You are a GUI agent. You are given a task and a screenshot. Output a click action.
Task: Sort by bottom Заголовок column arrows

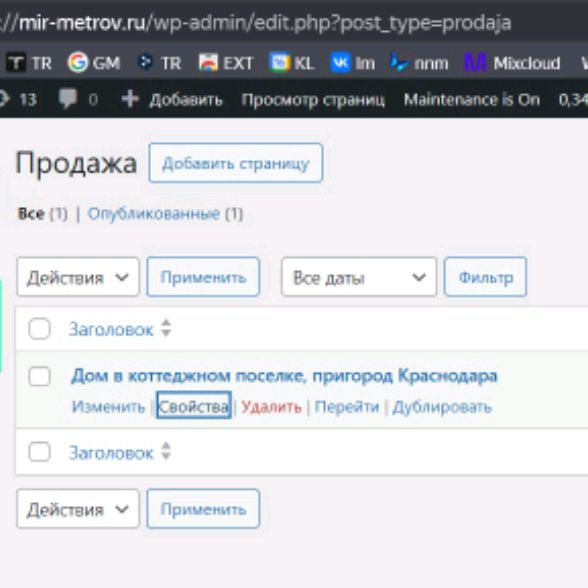tap(166, 451)
